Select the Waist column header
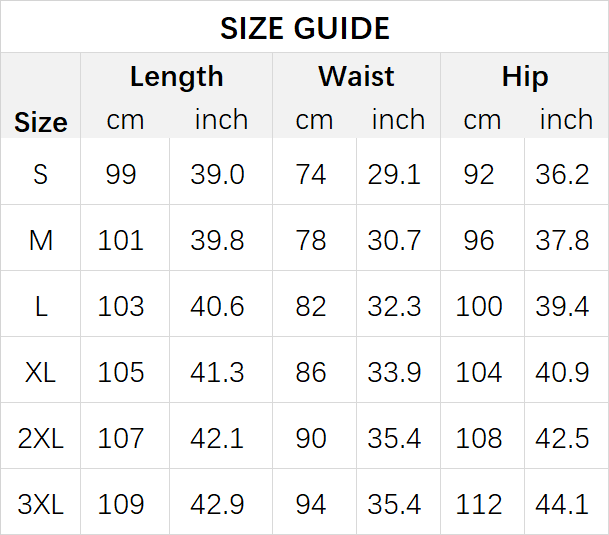This screenshot has height=535, width=609. (x=357, y=76)
